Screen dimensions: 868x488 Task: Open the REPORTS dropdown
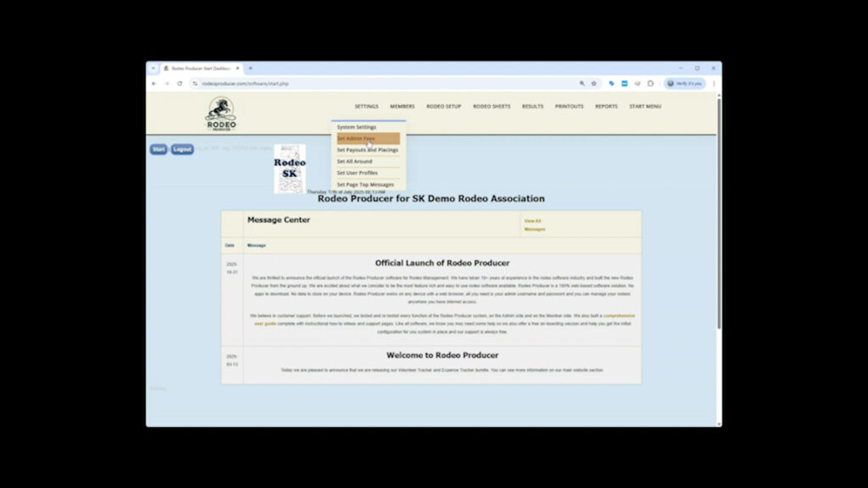pyautogui.click(x=606, y=106)
